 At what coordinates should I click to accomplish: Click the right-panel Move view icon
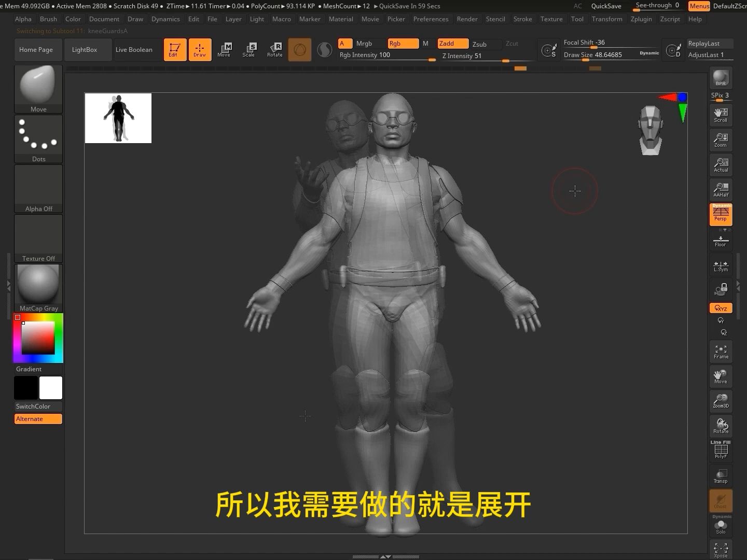click(721, 376)
